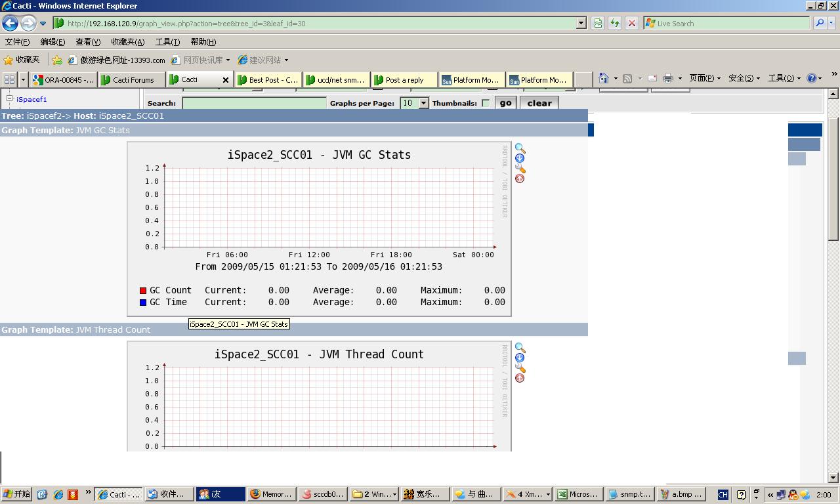This screenshot has width=840, height=504.
Task: Click the vertical scrollbar down arrow
Action: tap(833, 478)
